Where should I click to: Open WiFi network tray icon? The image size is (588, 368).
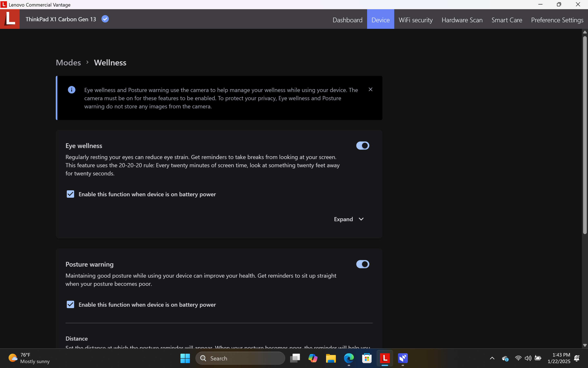coord(518,358)
